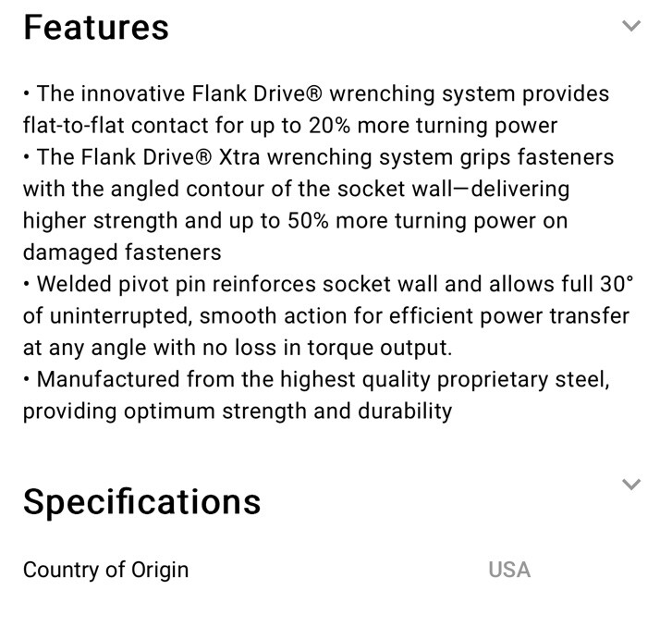Click the 'uninterrupted, smooth action' line
This screenshot has height=627, width=672.
(x=326, y=316)
